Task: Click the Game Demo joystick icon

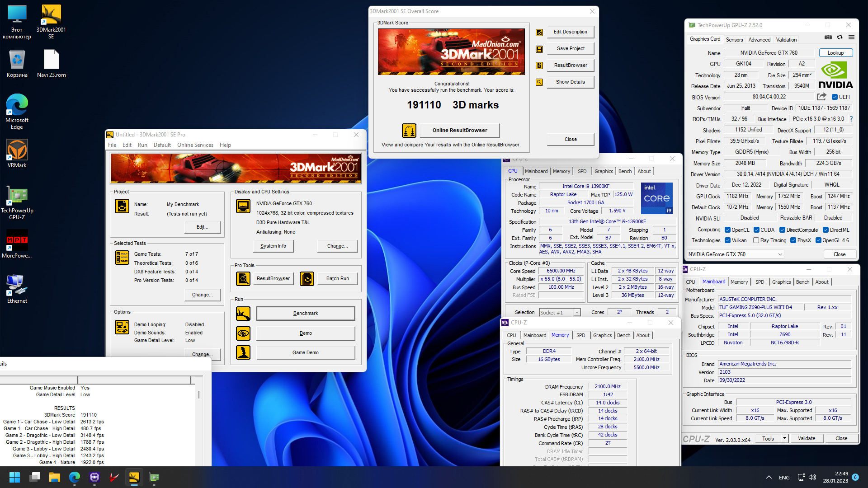Action: click(x=243, y=352)
